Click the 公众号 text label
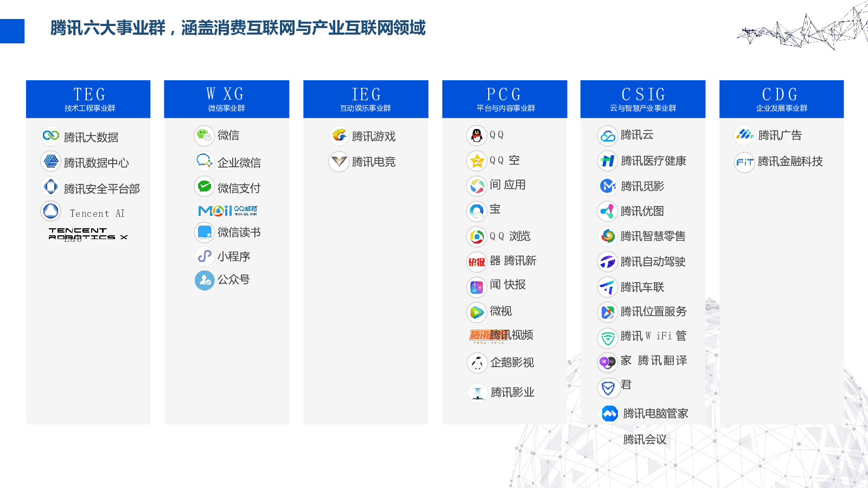 pyautogui.click(x=234, y=280)
